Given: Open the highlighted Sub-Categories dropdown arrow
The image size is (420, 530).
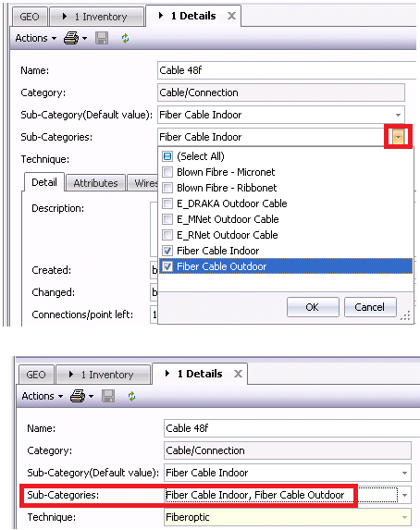Looking at the screenshot, I should (x=399, y=137).
